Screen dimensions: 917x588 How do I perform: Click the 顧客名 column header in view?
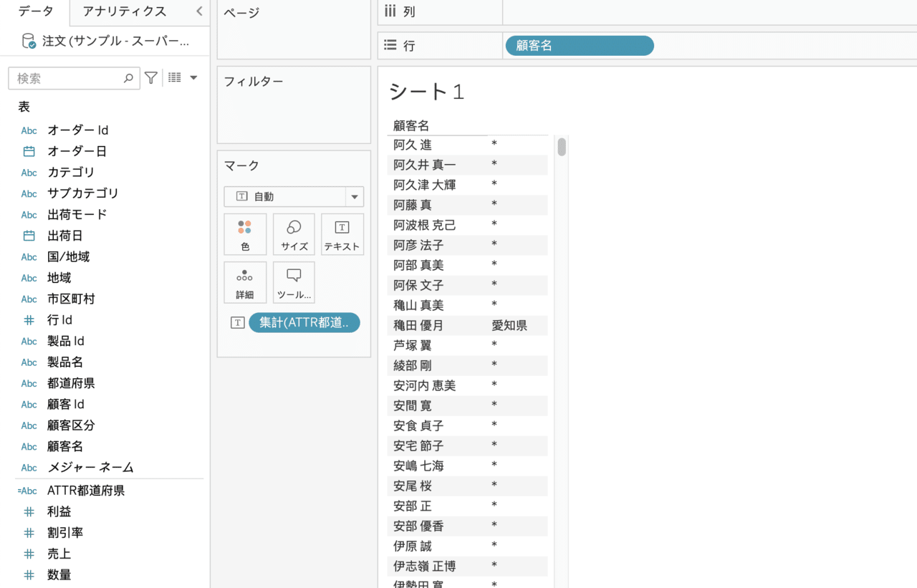pyautogui.click(x=411, y=126)
